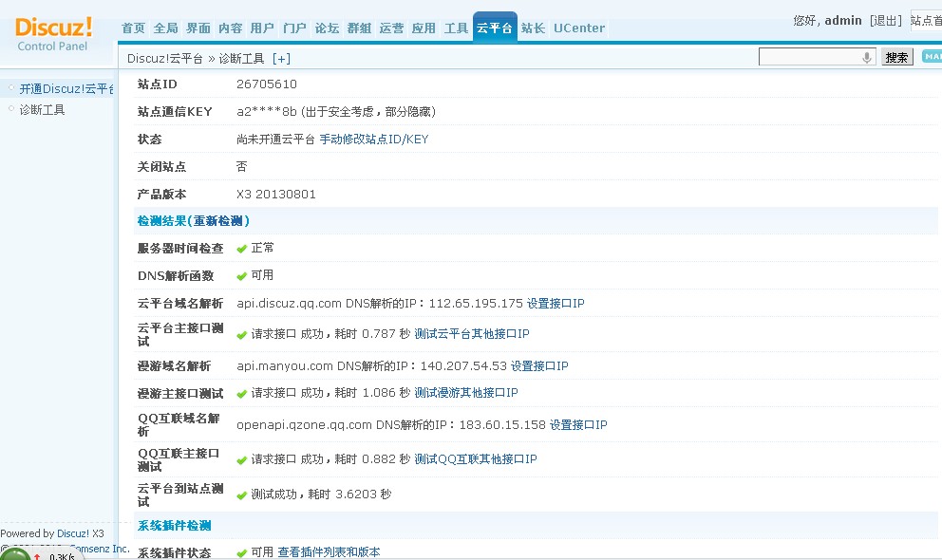Click the Discuz! Control Panel logo
The width and height of the screenshot is (942, 560).
[53, 34]
